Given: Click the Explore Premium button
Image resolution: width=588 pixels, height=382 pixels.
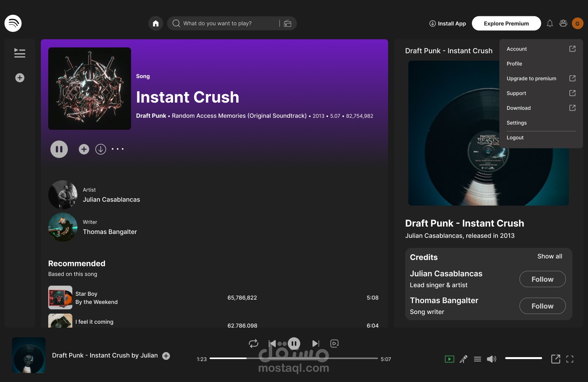Looking at the screenshot, I should [506, 23].
